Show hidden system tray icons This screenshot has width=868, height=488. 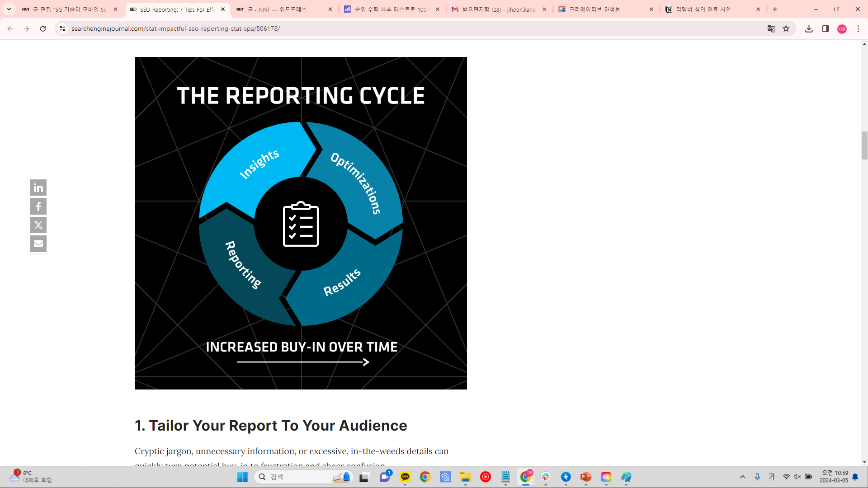(x=743, y=477)
